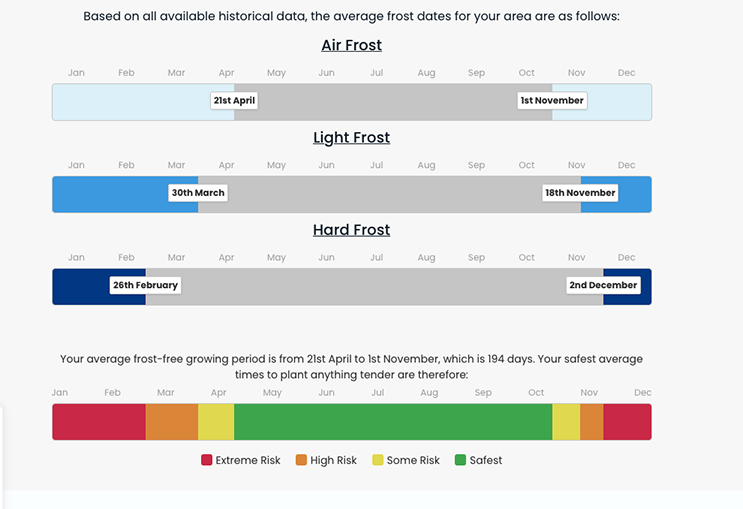The image size is (743, 509).
Task: Click the green safest section of planting bar
Action: pos(392,422)
